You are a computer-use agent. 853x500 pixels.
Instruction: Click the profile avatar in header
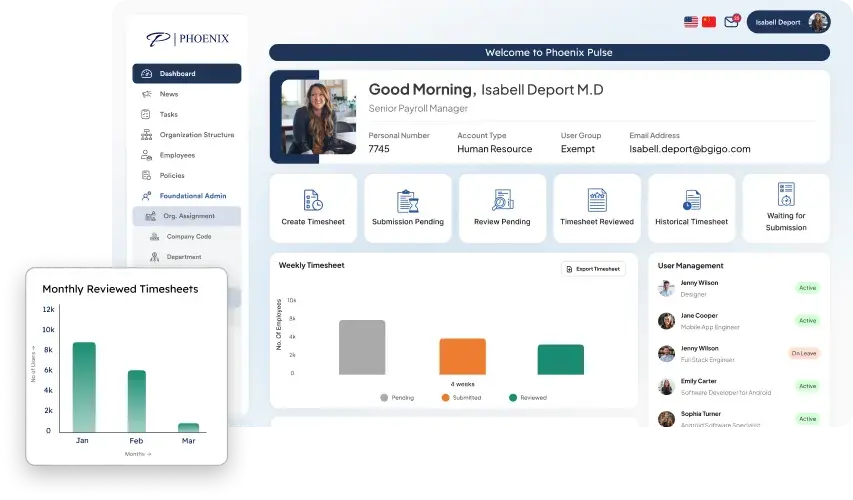(818, 22)
